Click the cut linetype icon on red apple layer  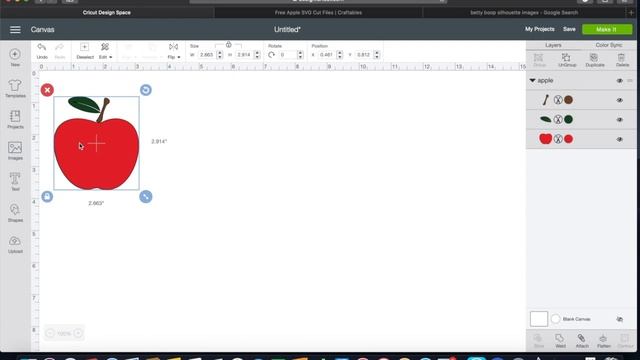[558, 139]
